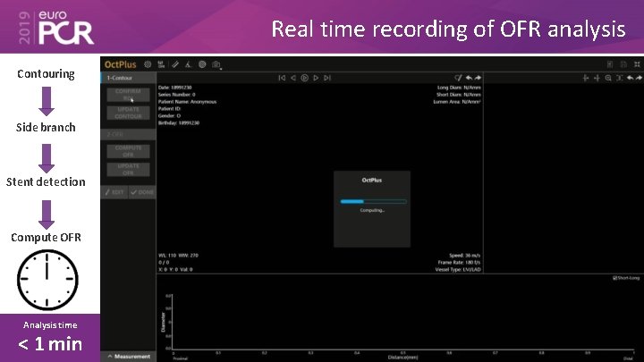Open OctPlus settings gear icon
This screenshot has width=644, height=362.
(148, 64)
